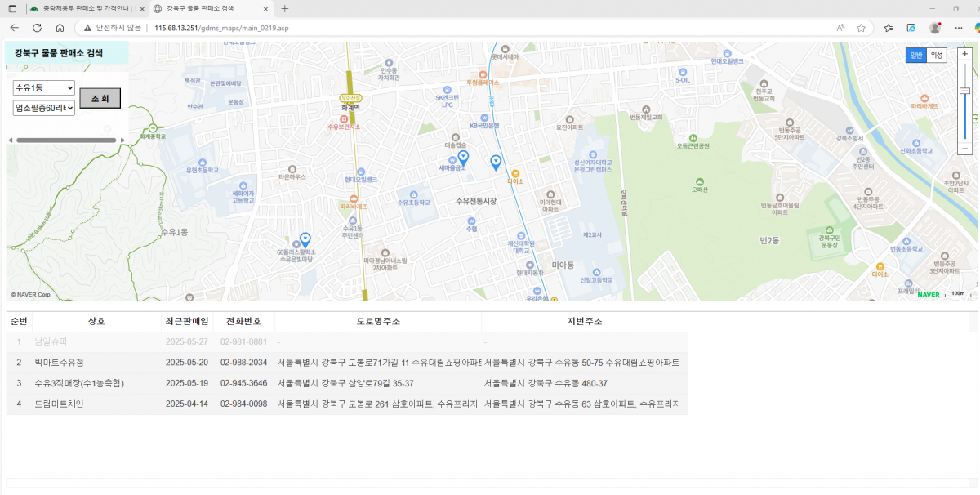Click the sale date 2025-05-19
The image size is (980, 495).
click(x=187, y=383)
